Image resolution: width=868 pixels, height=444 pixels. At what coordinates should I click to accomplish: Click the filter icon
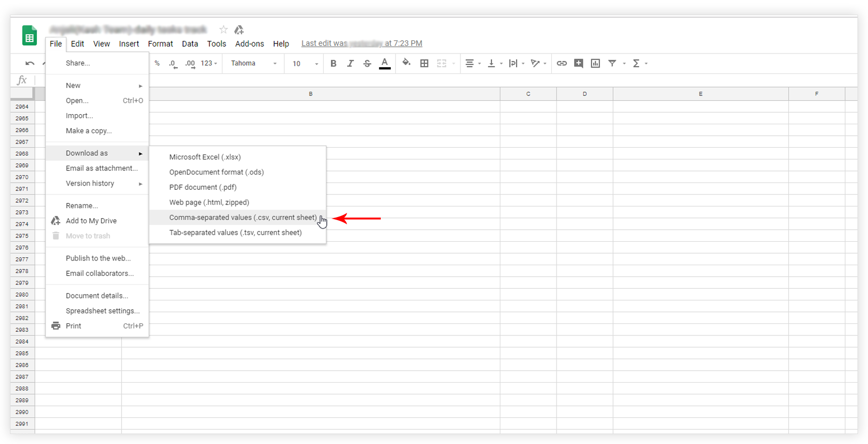click(612, 63)
